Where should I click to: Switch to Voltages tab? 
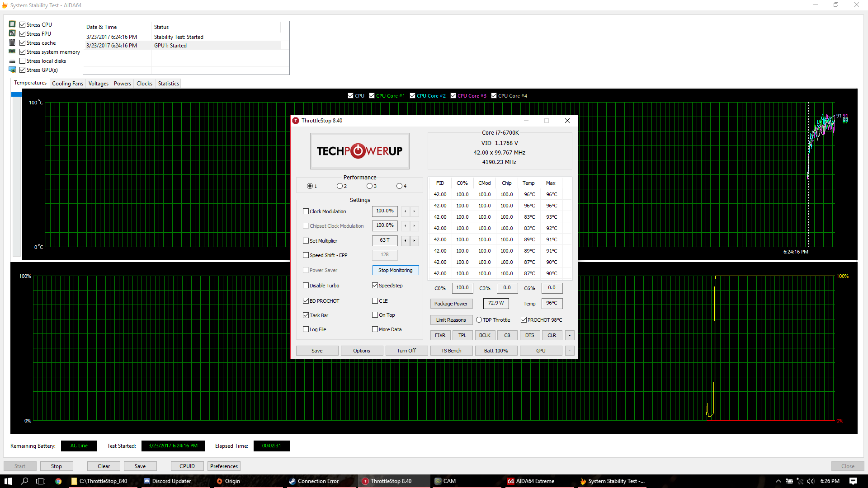[99, 84]
